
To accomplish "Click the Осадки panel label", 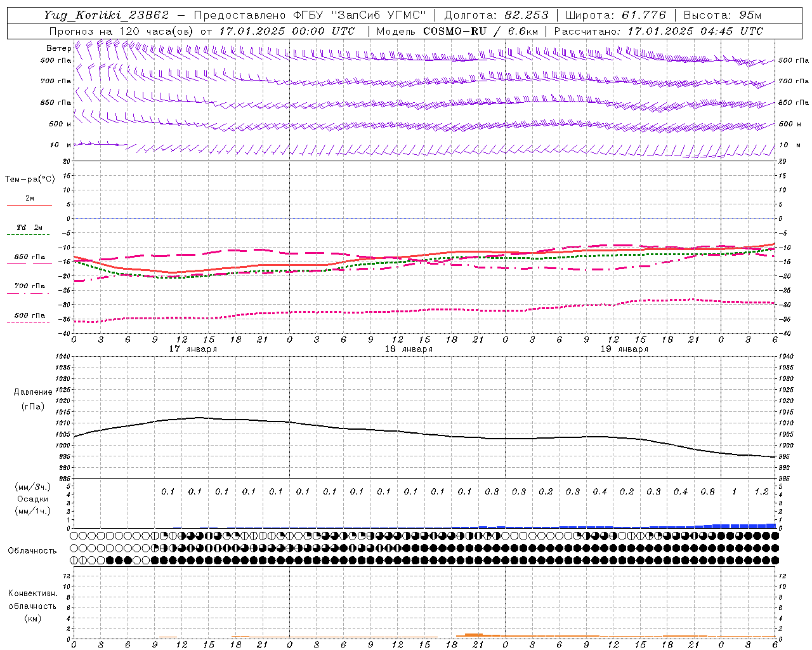I will click(33, 499).
